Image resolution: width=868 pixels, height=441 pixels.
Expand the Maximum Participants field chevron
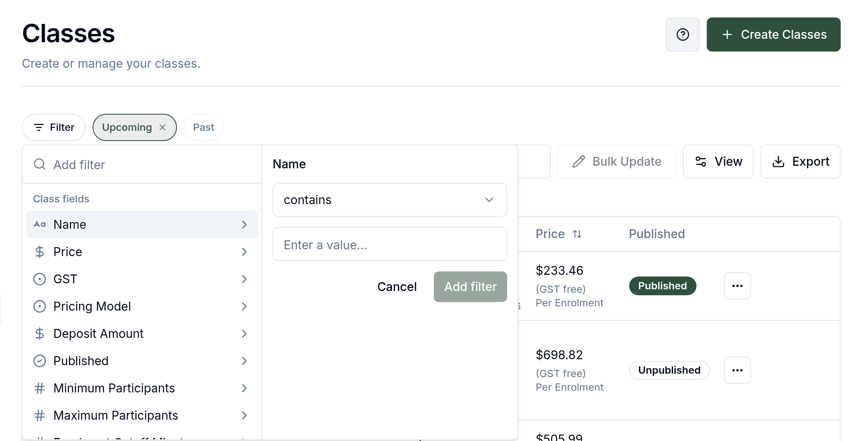244,415
